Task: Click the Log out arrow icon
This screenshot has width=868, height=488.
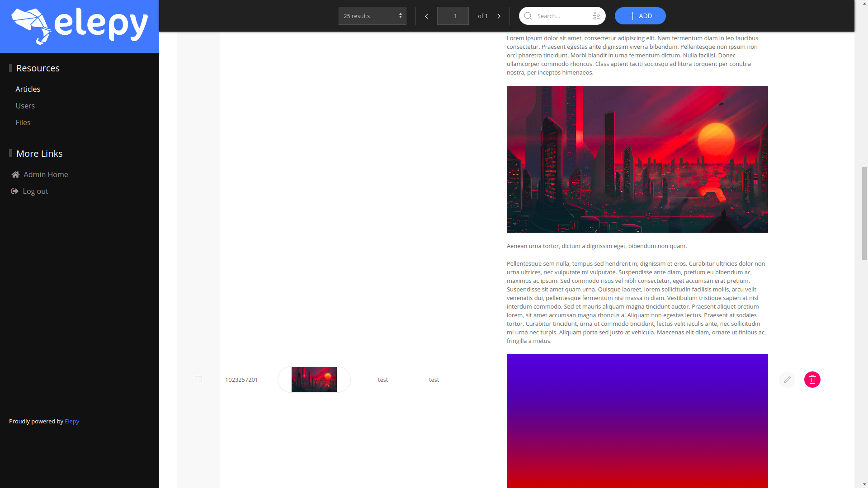Action: pos(15,191)
